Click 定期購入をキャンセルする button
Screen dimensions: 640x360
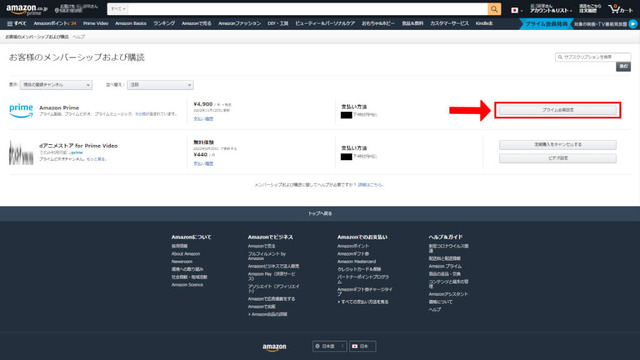click(x=558, y=145)
